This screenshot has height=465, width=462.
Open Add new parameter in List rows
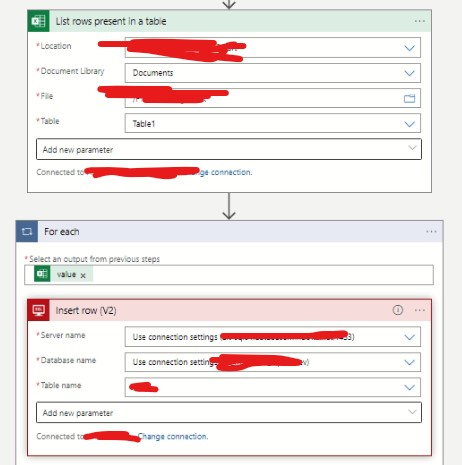pyautogui.click(x=229, y=149)
